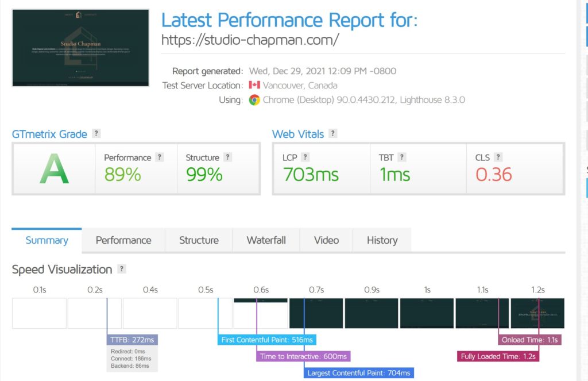The width and height of the screenshot is (588, 381).
Task: Click the Connect: 186ms detail
Action: point(131,359)
